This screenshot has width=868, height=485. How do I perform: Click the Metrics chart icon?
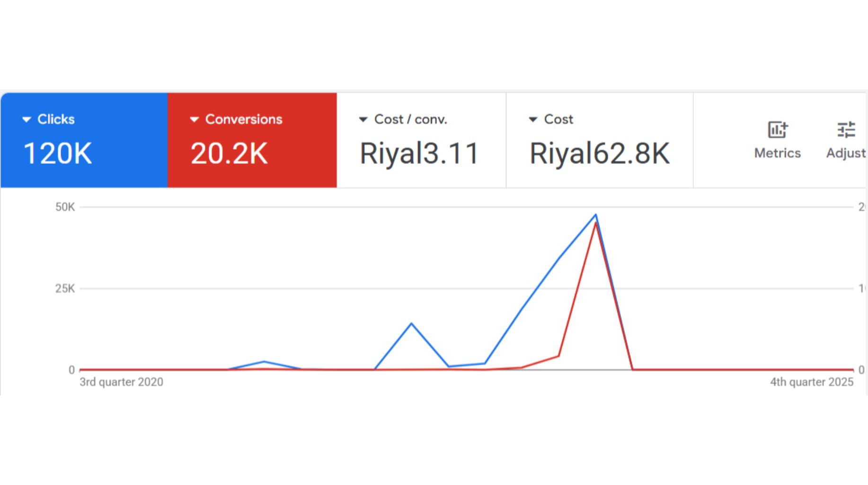pos(778,129)
